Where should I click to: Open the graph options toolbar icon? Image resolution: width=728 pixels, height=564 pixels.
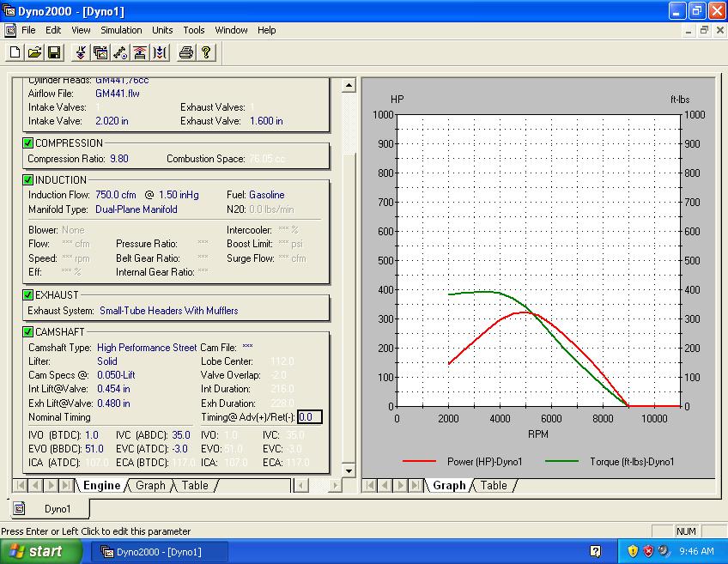tap(100, 52)
